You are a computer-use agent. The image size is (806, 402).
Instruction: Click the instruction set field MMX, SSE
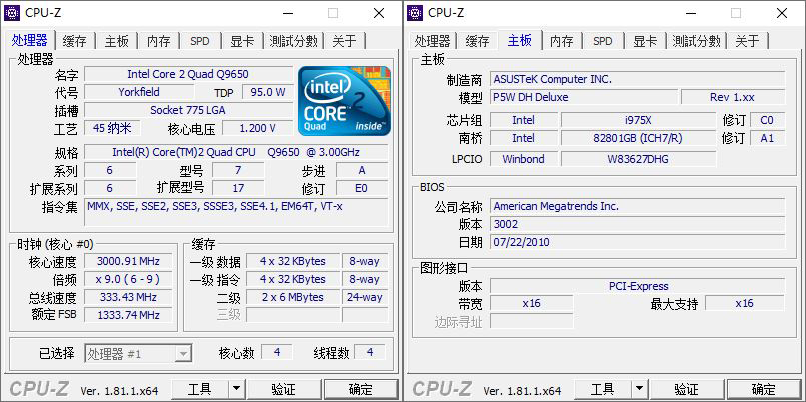point(236,212)
